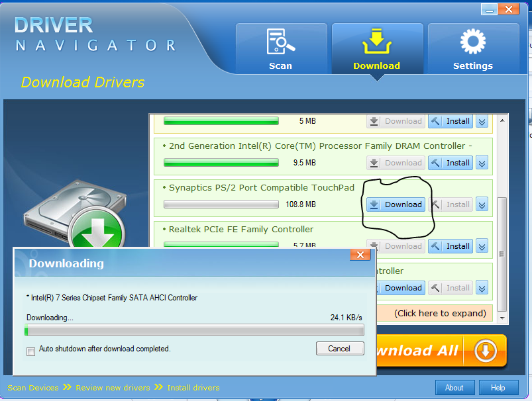This screenshot has width=532, height=401.
Task: Click the disabled Download button in Intel DRAM row
Action: tap(396, 163)
